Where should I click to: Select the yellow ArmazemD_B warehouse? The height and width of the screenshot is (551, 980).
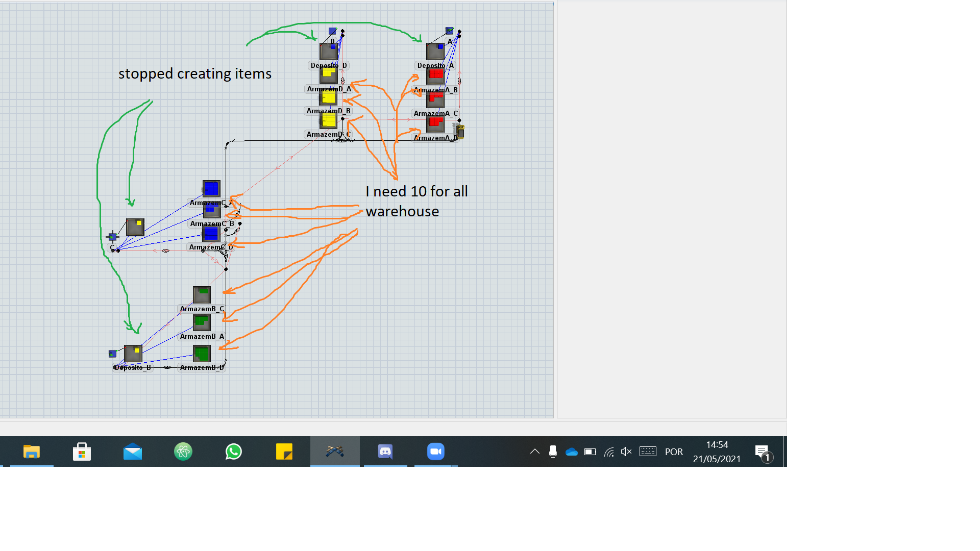328,97
